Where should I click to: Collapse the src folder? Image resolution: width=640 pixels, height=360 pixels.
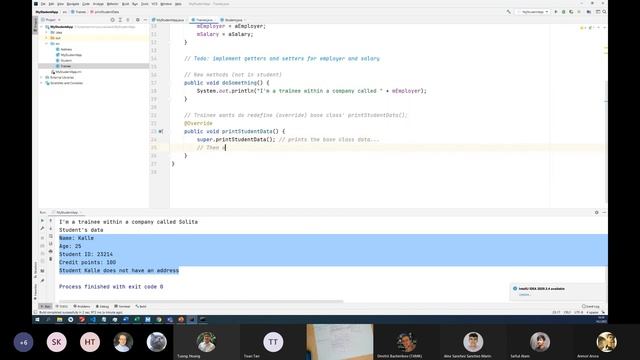[47, 44]
